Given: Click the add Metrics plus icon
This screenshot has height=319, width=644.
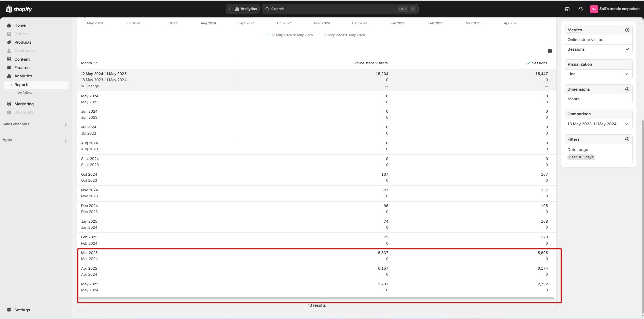Looking at the screenshot, I should click(627, 30).
